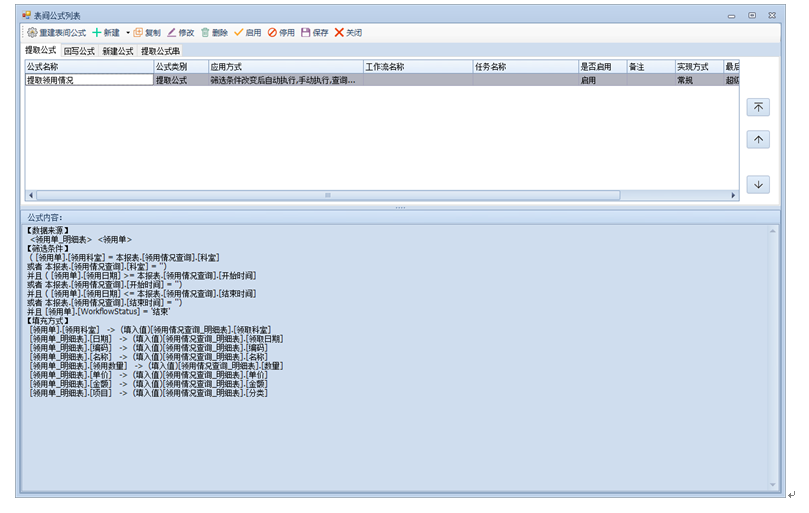The width and height of the screenshot is (809, 513).
Task: Switch to the 回写公式 tab
Action: (x=79, y=51)
